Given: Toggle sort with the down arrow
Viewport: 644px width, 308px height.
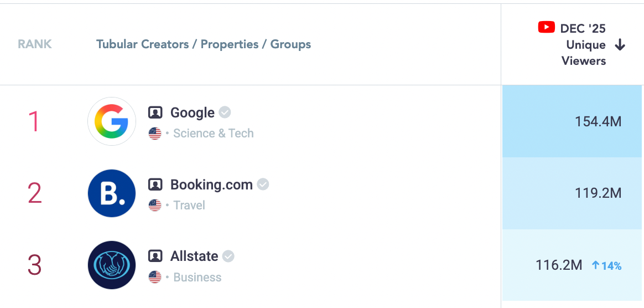Looking at the screenshot, I should tap(620, 45).
